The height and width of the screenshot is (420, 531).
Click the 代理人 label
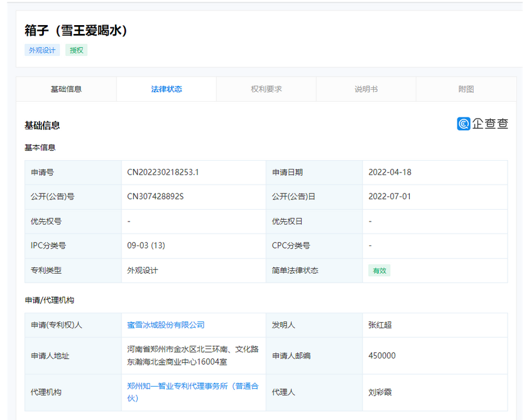click(x=283, y=392)
